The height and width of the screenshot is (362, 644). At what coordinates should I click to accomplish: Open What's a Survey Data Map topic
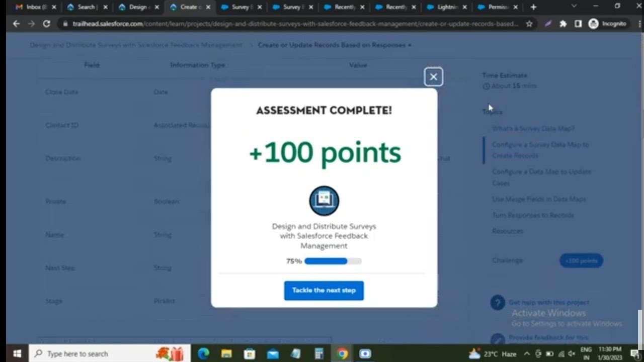point(533,129)
